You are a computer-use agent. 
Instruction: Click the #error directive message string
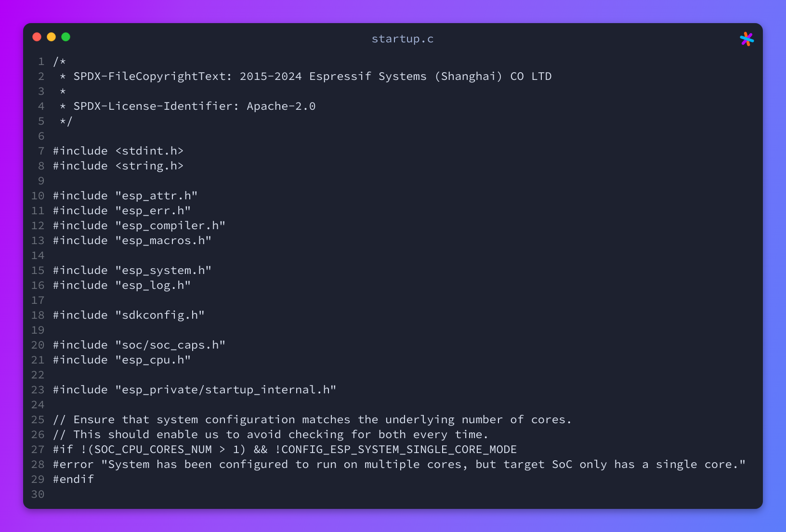pos(423,465)
